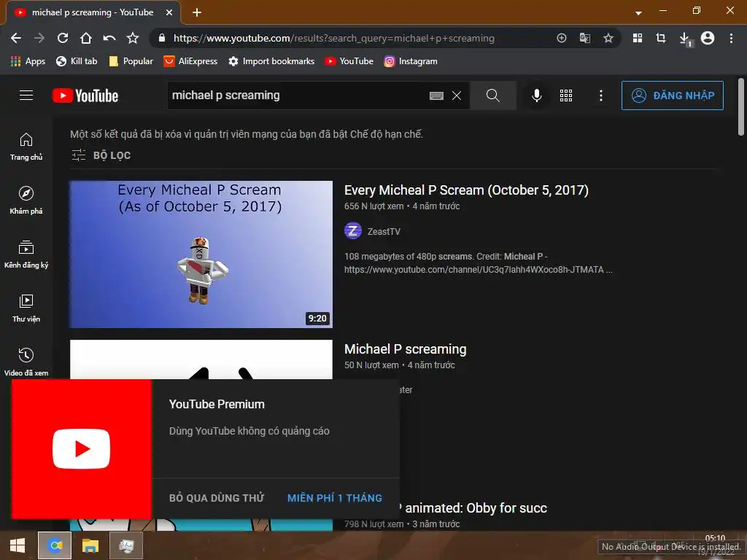Click the red YouTube Premium logo image
This screenshot has width=747, height=560.
(82, 449)
